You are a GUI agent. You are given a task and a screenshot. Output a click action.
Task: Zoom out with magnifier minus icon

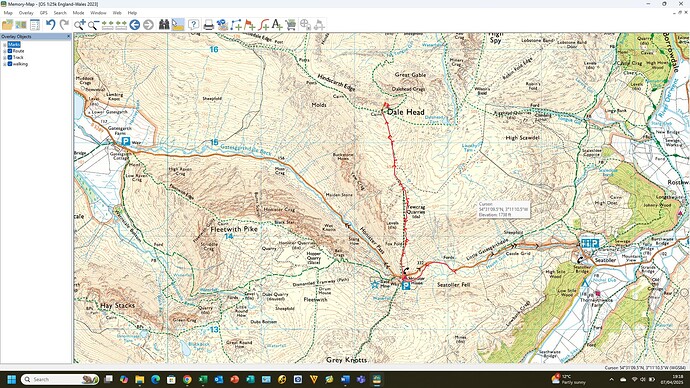tap(93, 25)
